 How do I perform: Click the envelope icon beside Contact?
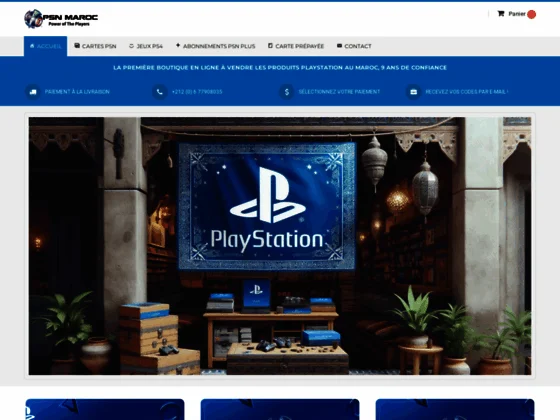click(339, 46)
